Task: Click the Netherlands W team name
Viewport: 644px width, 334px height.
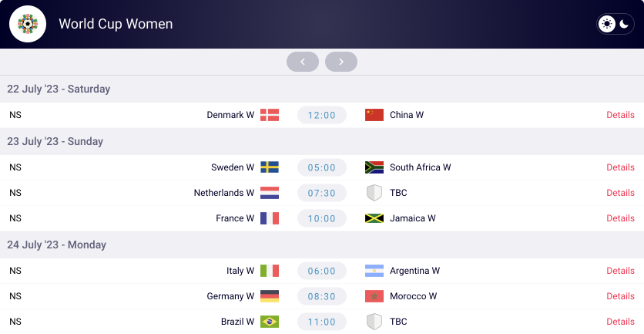Action: [x=224, y=193]
